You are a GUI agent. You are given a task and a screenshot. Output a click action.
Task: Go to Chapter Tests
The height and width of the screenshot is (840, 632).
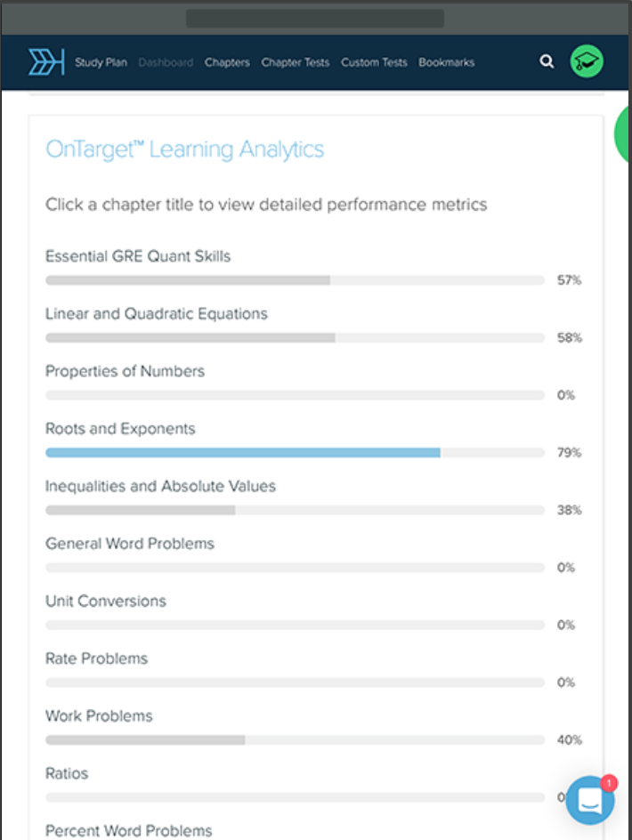tap(295, 62)
